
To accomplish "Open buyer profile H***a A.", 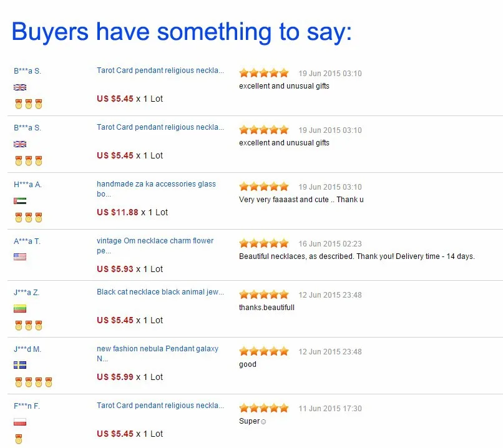I will click(27, 185).
